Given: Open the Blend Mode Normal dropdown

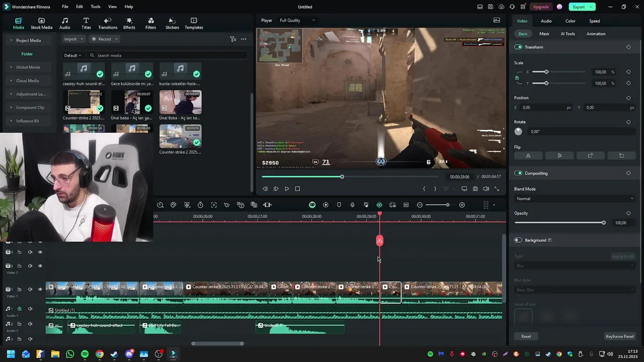Looking at the screenshot, I should click(575, 199).
